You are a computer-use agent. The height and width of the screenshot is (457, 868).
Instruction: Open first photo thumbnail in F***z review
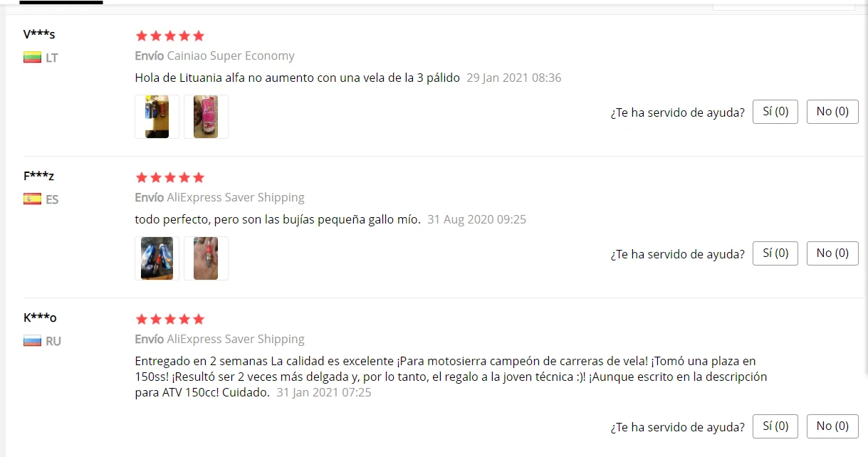pyautogui.click(x=157, y=258)
